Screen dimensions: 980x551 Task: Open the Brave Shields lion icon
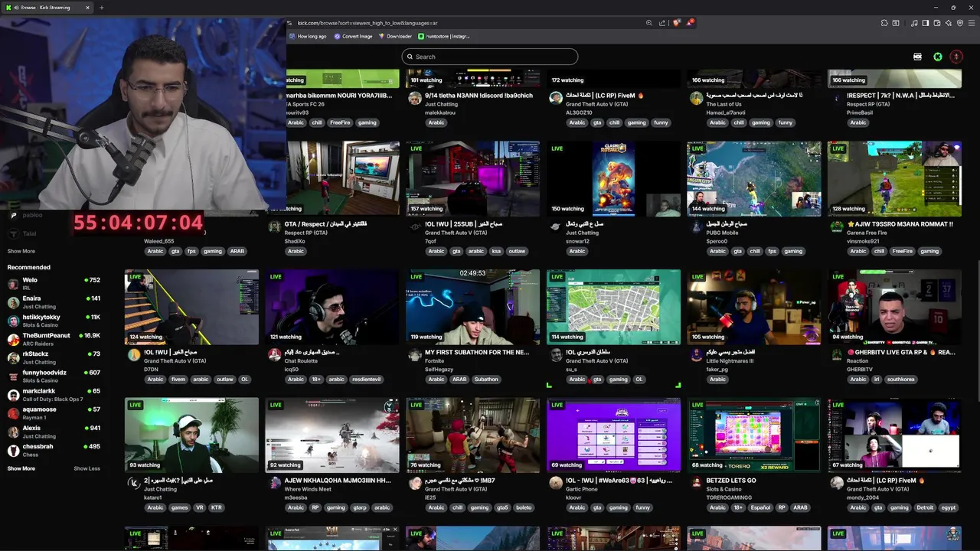tap(676, 23)
